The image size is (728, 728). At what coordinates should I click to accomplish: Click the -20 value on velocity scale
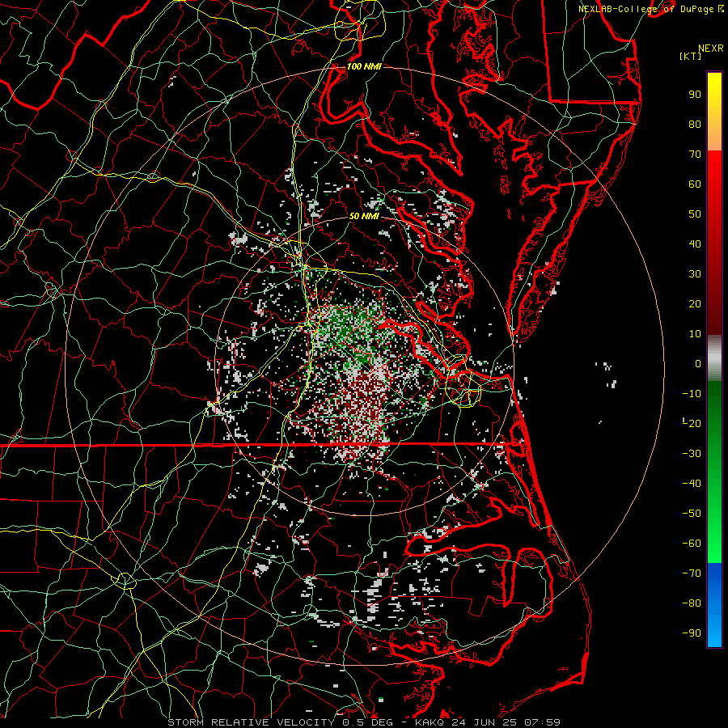coord(692,424)
